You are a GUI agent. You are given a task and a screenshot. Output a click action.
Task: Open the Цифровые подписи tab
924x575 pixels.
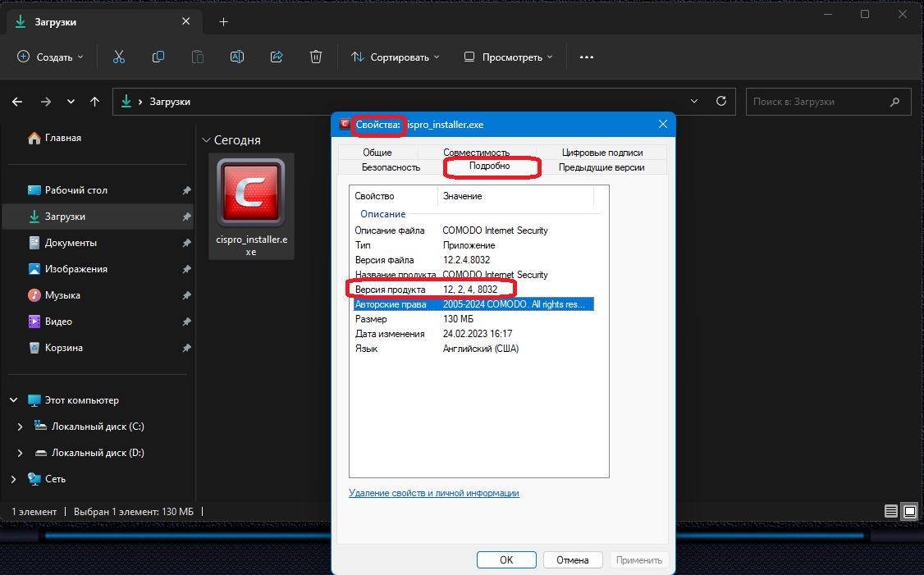pyautogui.click(x=602, y=152)
